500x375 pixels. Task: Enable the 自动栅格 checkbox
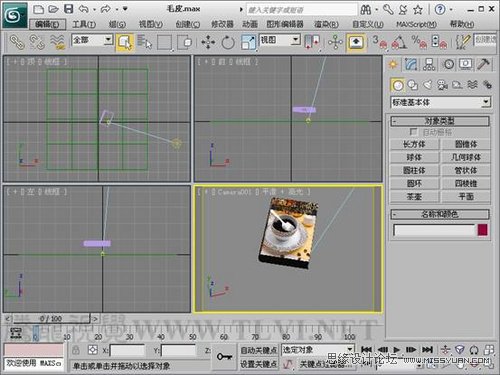(x=413, y=132)
